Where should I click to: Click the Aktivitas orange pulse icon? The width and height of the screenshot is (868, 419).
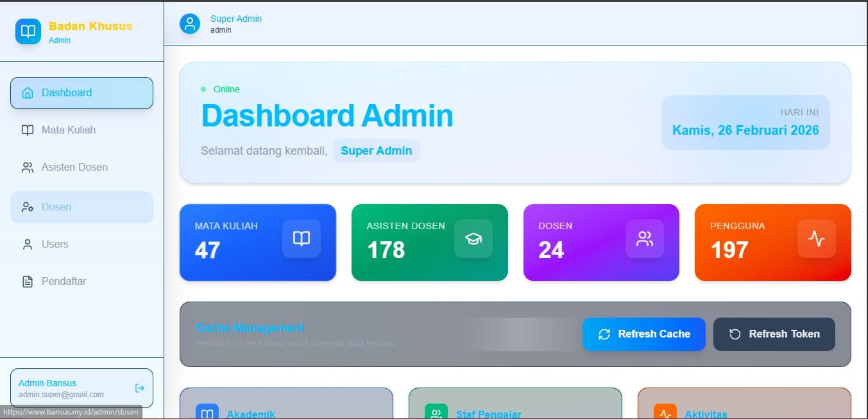665,413
